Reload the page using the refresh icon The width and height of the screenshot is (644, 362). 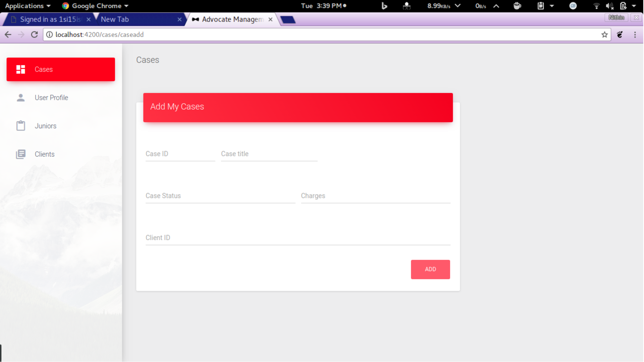coord(34,34)
